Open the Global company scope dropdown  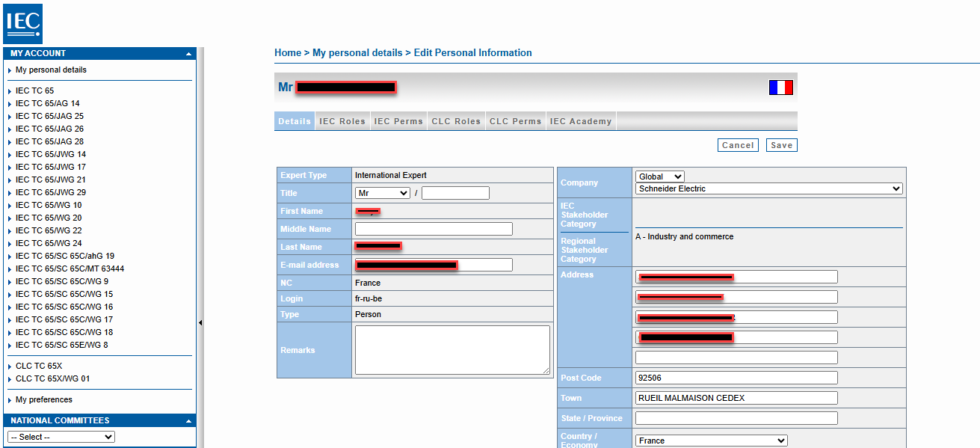pos(659,176)
